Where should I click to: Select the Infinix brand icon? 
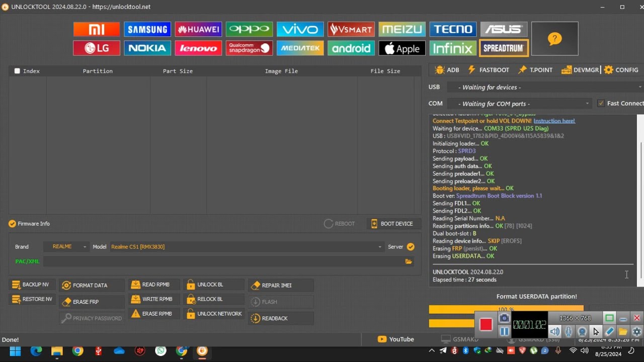coord(452,48)
